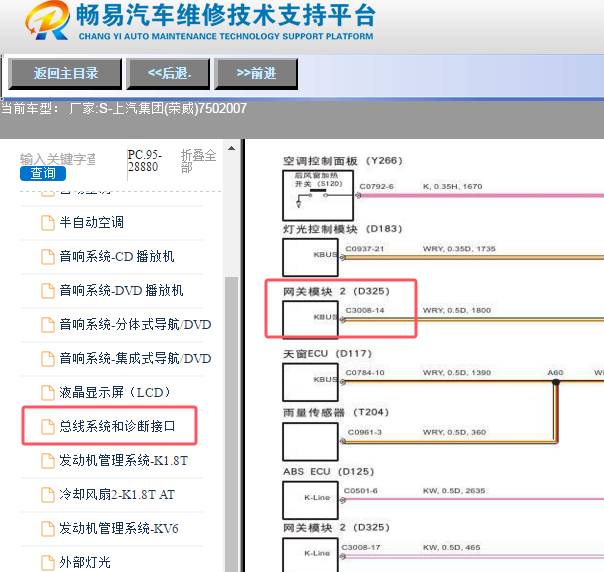Open the 外部灯光 entry
This screenshot has height=572, width=604.
(x=85, y=562)
